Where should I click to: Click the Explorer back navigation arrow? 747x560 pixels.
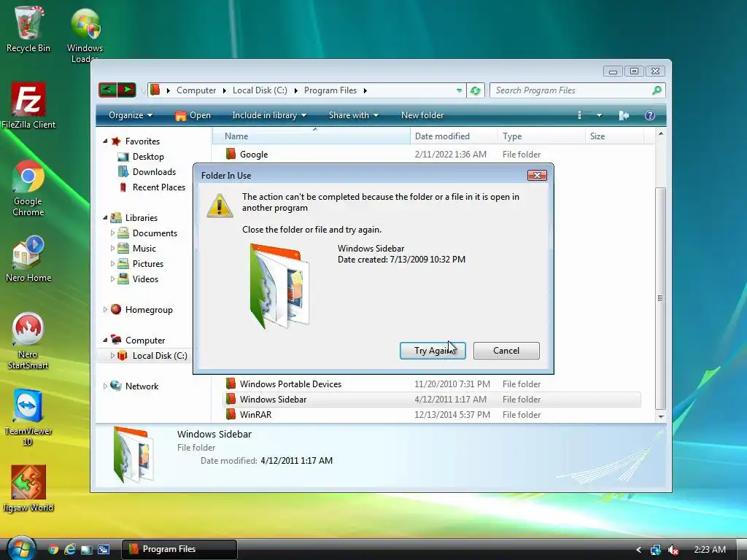tap(108, 90)
